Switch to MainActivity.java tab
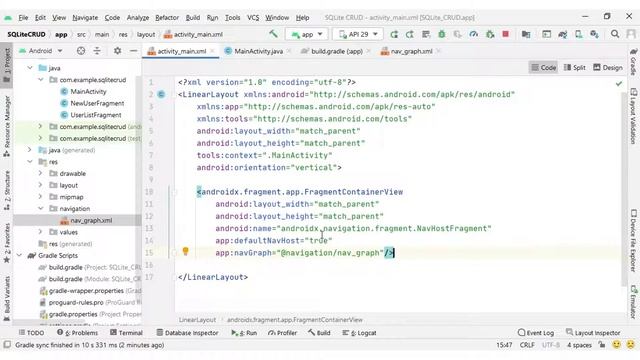 [x=259, y=51]
